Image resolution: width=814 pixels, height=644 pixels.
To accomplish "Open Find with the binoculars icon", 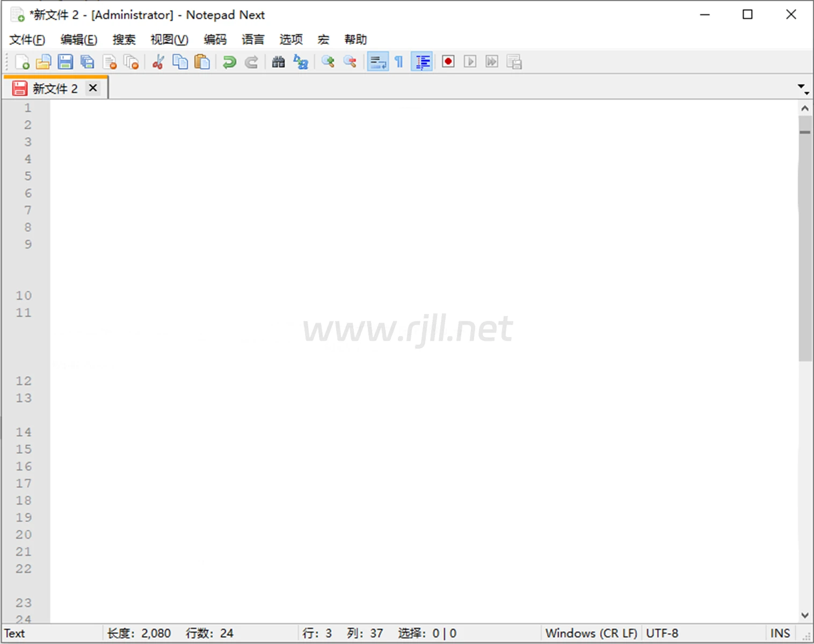I will (278, 62).
